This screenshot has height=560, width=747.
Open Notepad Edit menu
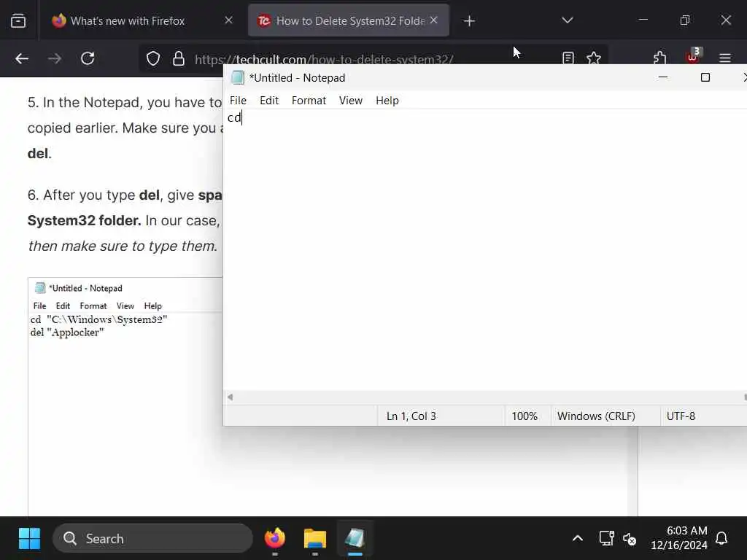pyautogui.click(x=269, y=101)
